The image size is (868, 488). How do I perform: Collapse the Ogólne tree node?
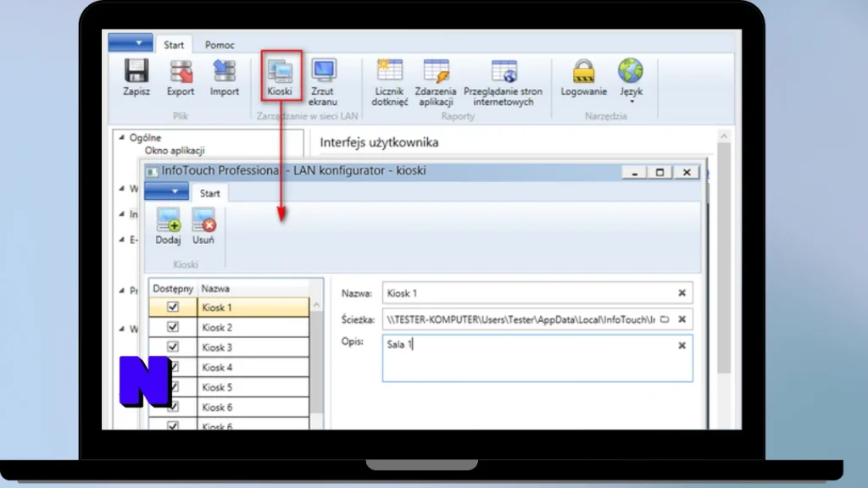[122, 137]
